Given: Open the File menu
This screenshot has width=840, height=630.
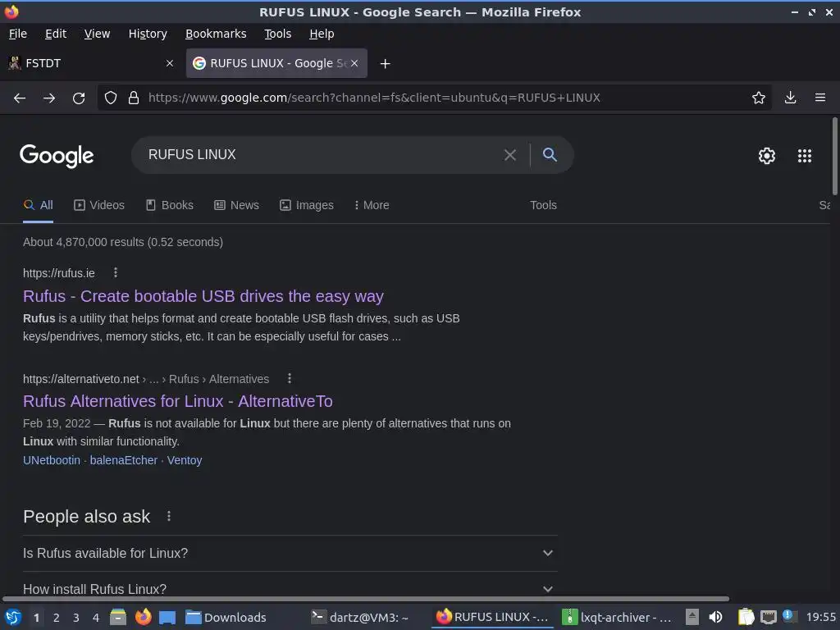Looking at the screenshot, I should (x=18, y=34).
